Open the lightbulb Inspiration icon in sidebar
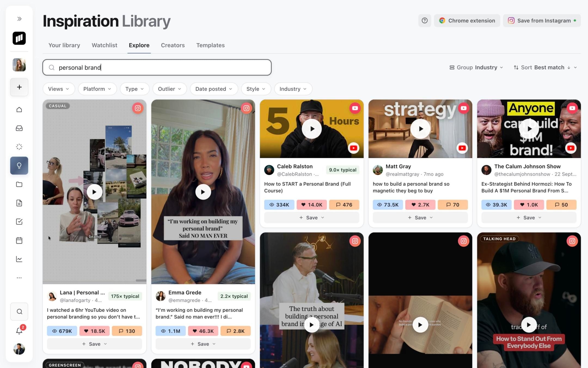This screenshot has width=588, height=368. click(x=19, y=165)
